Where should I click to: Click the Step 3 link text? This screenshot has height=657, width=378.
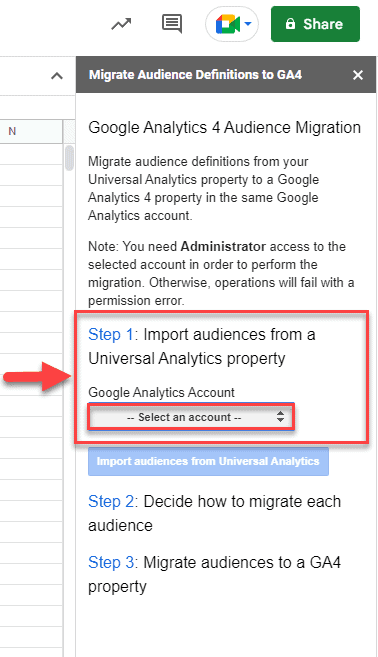[x=111, y=562]
